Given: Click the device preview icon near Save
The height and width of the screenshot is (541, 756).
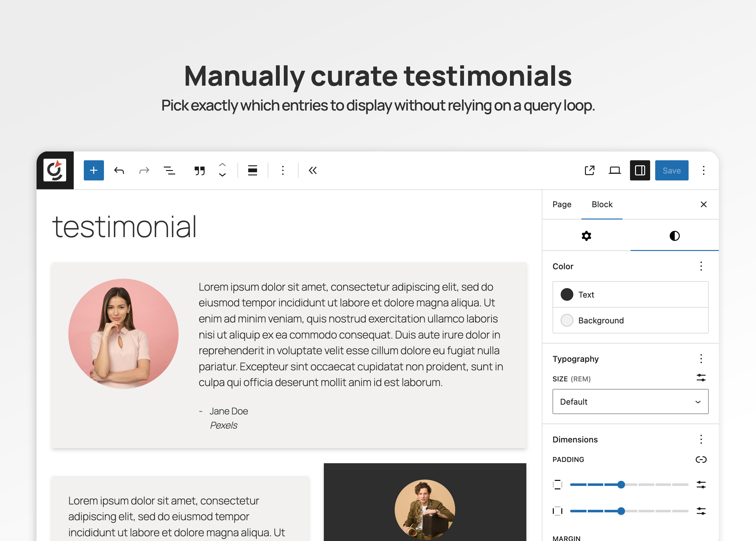Looking at the screenshot, I should click(x=614, y=170).
